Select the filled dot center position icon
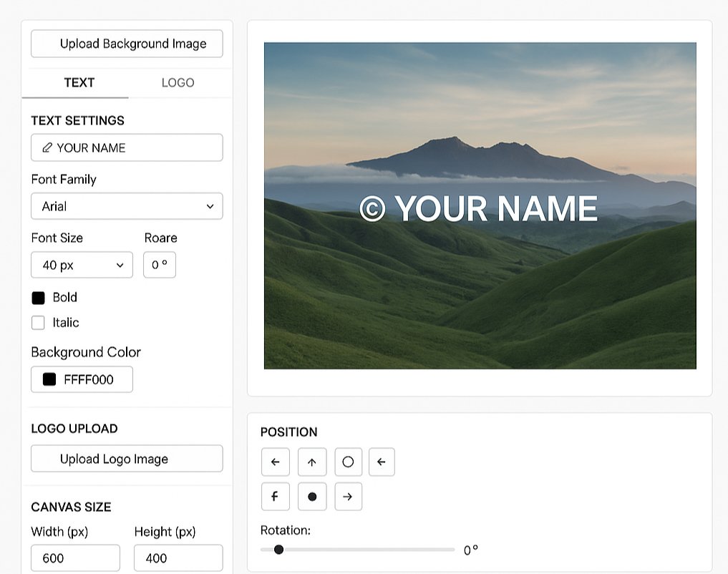Viewport: 728px width, 574px height. point(312,496)
